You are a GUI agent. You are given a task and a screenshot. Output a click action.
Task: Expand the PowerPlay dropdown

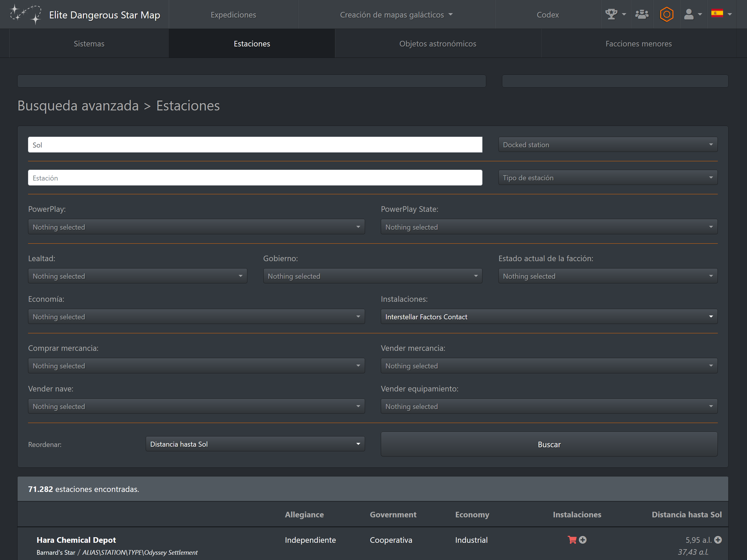(x=196, y=227)
